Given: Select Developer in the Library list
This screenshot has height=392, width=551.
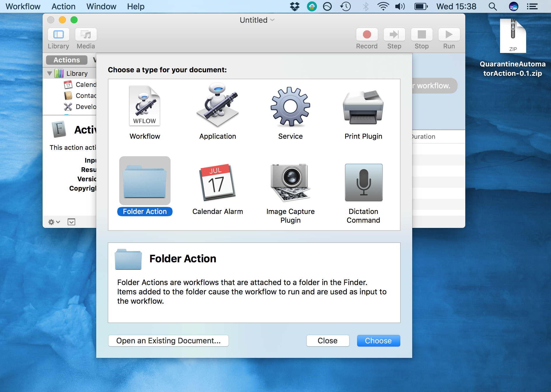Looking at the screenshot, I should [80, 107].
